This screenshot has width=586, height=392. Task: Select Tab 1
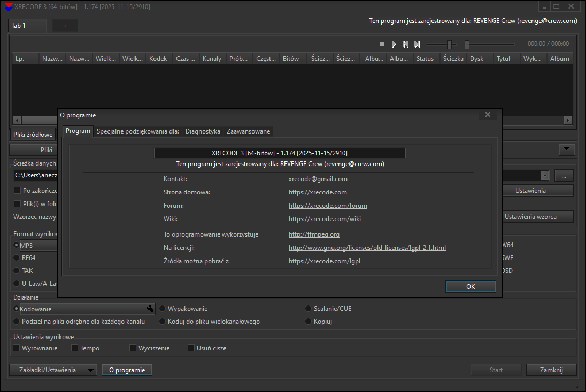click(x=27, y=26)
